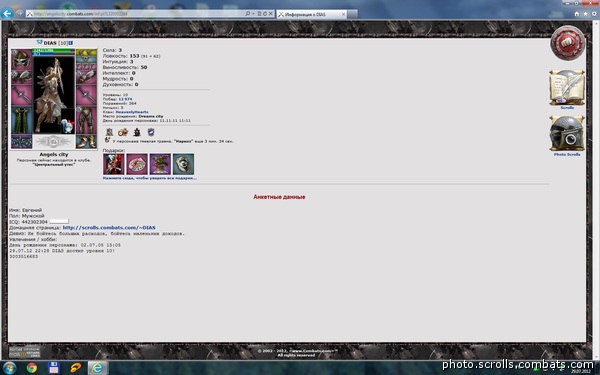Image resolution: width=600 pixels, height=375 pixels.
Task: Click the purple shield badge icon
Action: tap(151, 132)
